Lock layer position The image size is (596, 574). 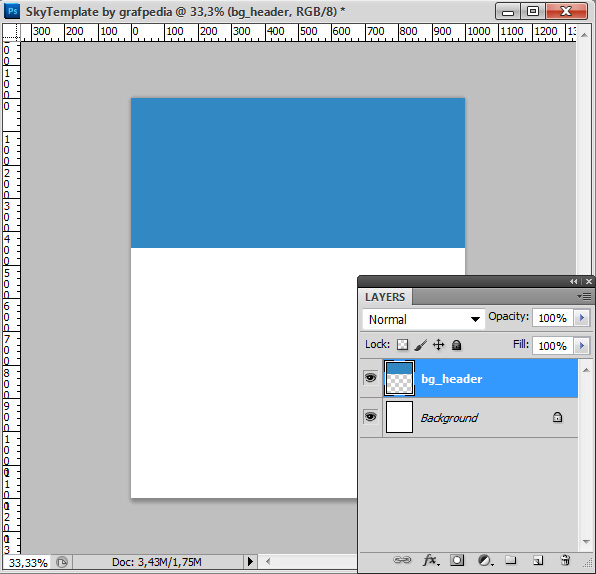tap(438, 345)
